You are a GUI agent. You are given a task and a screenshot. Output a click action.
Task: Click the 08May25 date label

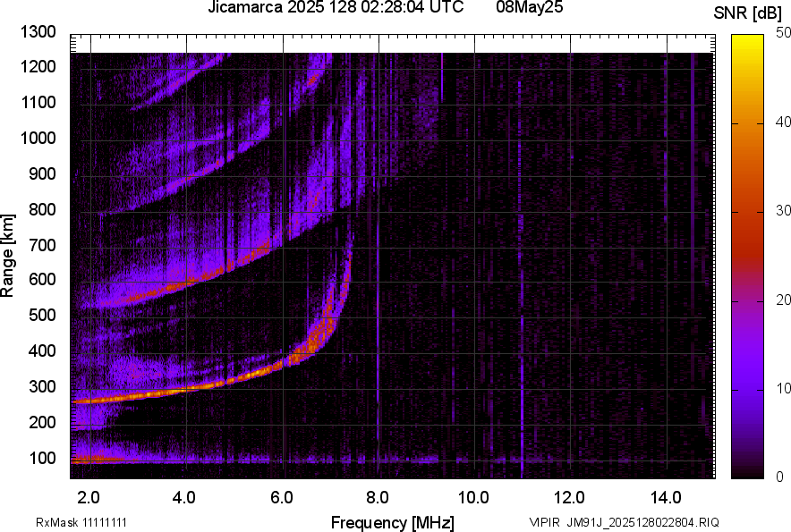(x=529, y=7)
